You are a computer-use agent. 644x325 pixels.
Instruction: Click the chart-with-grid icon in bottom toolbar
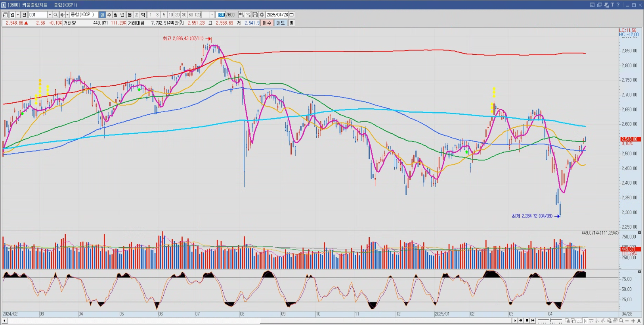coord(567,321)
